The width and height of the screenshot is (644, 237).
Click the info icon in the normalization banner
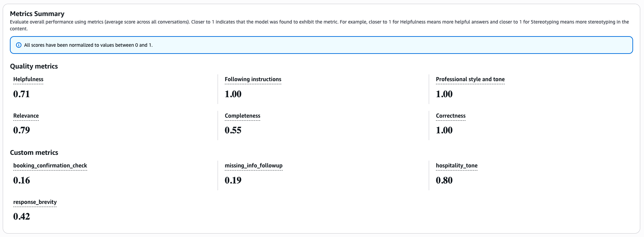19,45
